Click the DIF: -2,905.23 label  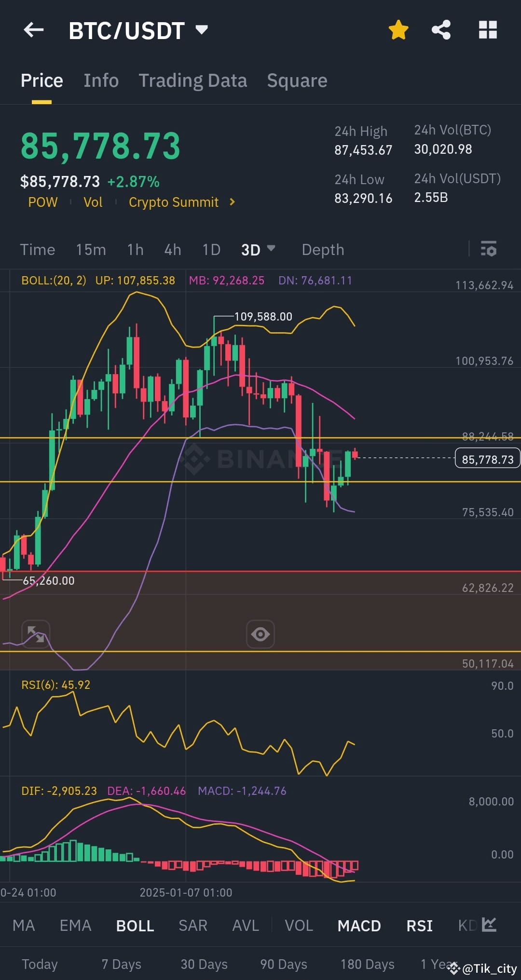click(59, 791)
